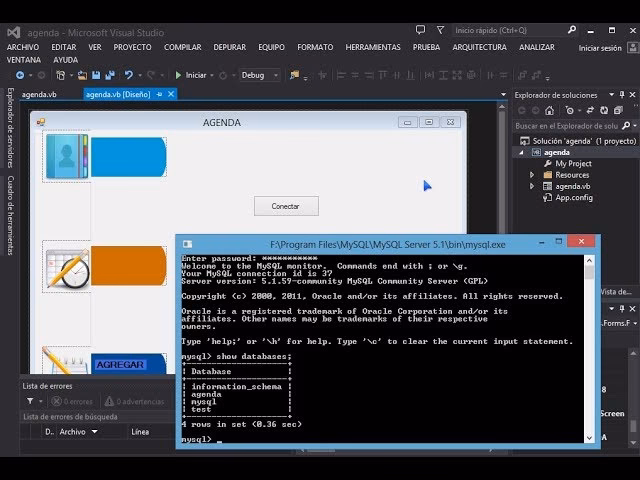The height and width of the screenshot is (480, 640).
Task: Click Home icon in Explorador de soluciones
Action: pos(549,110)
